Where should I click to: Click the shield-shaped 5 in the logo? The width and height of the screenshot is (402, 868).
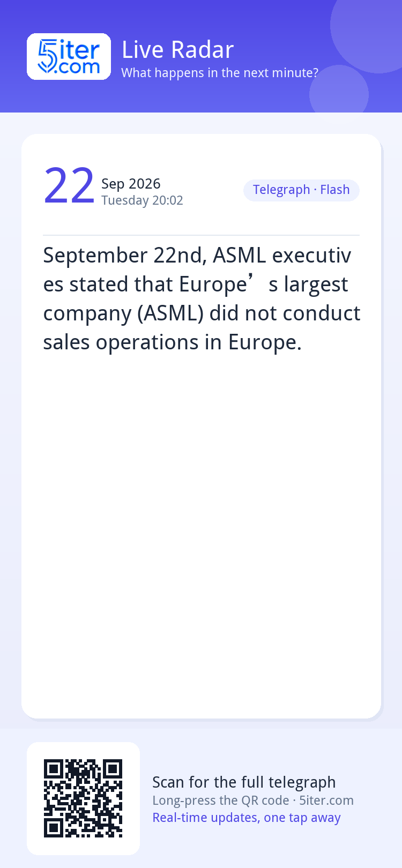click(47, 57)
